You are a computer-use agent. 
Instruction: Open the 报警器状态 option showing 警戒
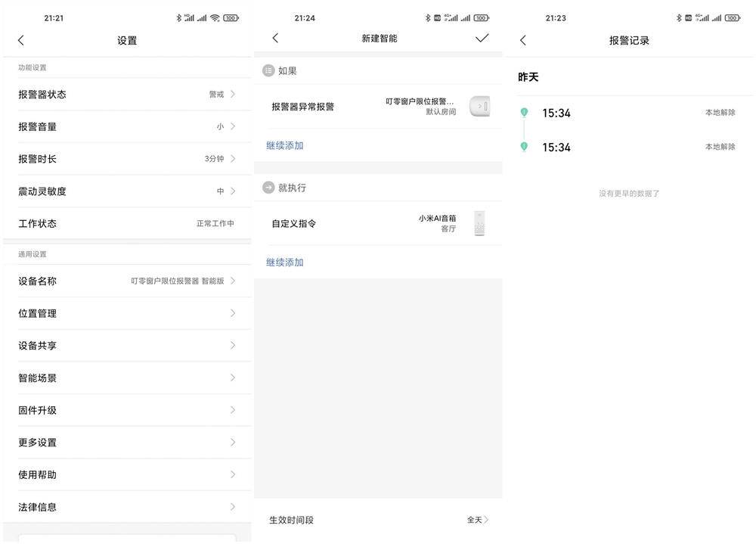click(x=126, y=94)
